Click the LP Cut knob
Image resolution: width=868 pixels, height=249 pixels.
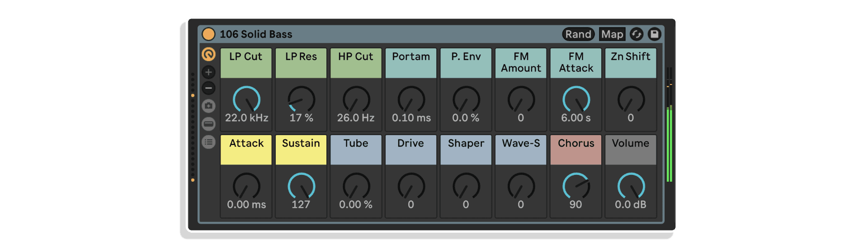tap(246, 99)
